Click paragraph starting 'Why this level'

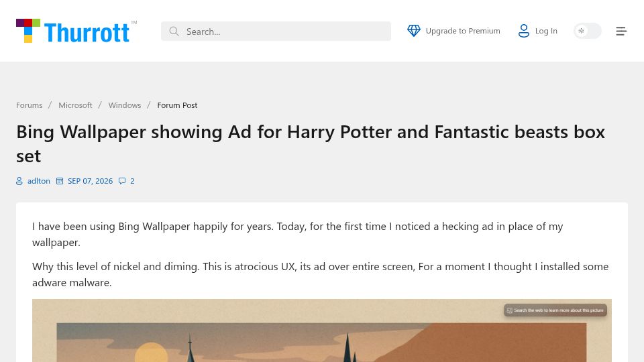321,275
